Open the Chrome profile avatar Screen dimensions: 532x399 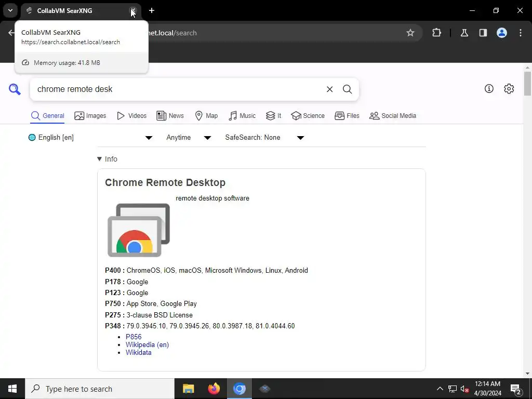pyautogui.click(x=502, y=33)
